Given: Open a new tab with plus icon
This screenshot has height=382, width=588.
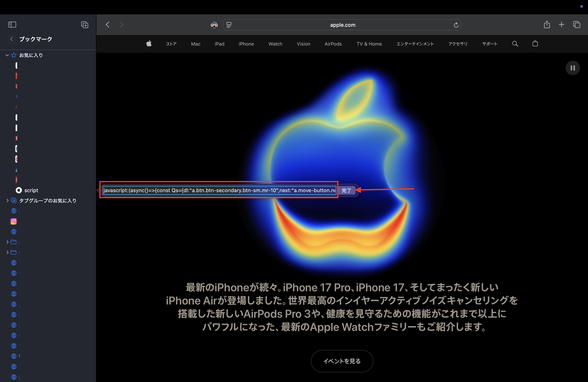Looking at the screenshot, I should point(561,25).
